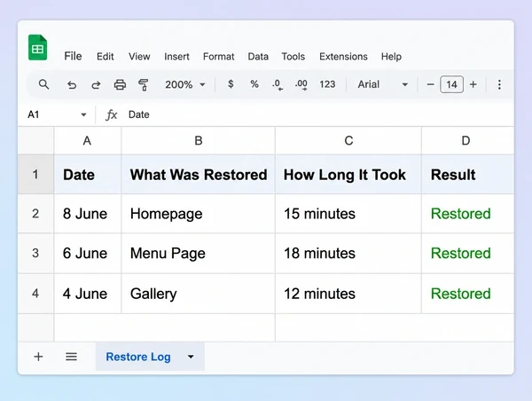Increase font size with plus button
The image size is (532, 401).
473,84
